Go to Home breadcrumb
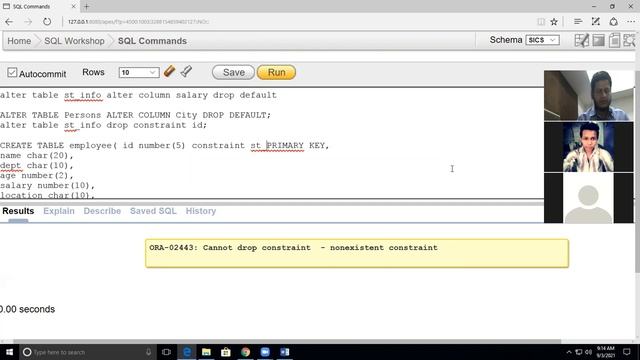Viewport: 640px width, 360px height. (19, 41)
